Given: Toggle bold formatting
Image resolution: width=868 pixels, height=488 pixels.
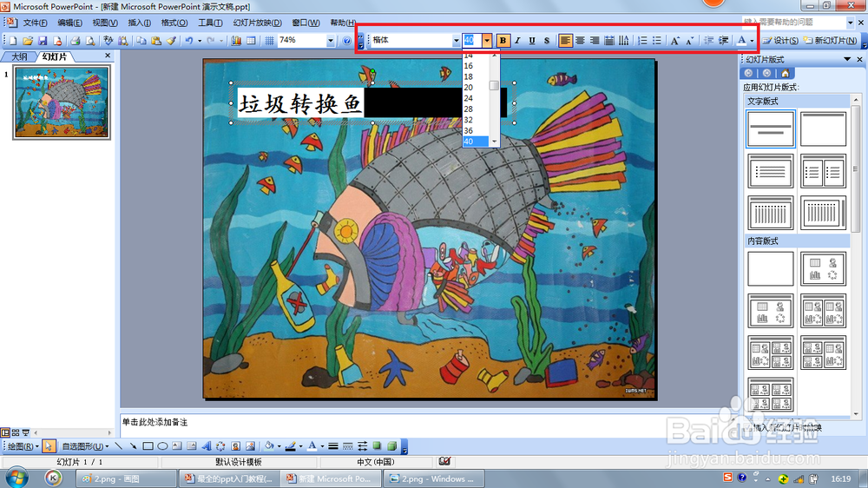Looking at the screenshot, I should tap(503, 41).
